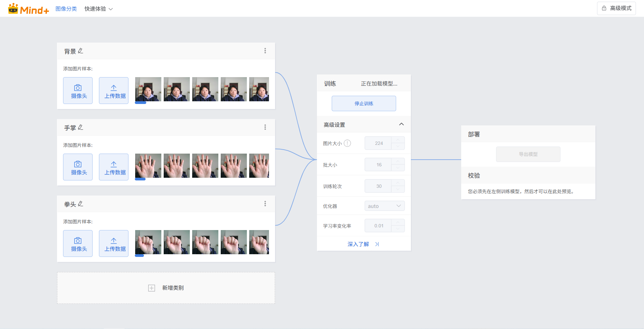This screenshot has width=644, height=329.
Task: Collapse the 高级设置 section
Action: tap(401, 124)
